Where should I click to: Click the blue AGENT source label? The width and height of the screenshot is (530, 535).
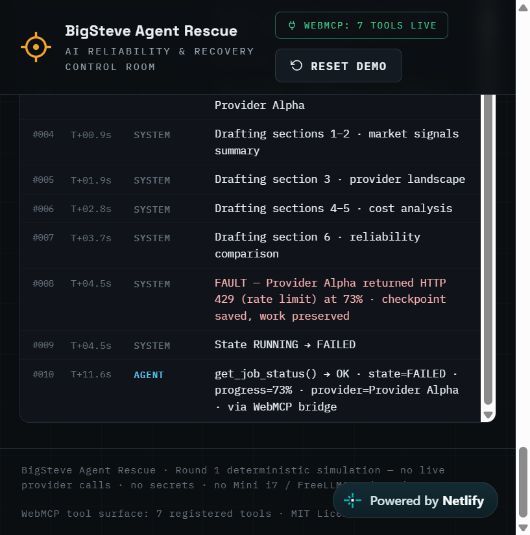[148, 375]
